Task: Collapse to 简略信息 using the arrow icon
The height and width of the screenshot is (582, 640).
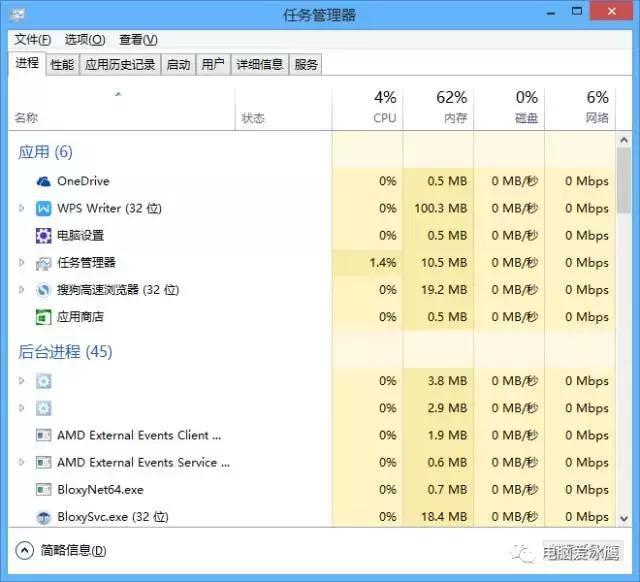Action: [24, 551]
